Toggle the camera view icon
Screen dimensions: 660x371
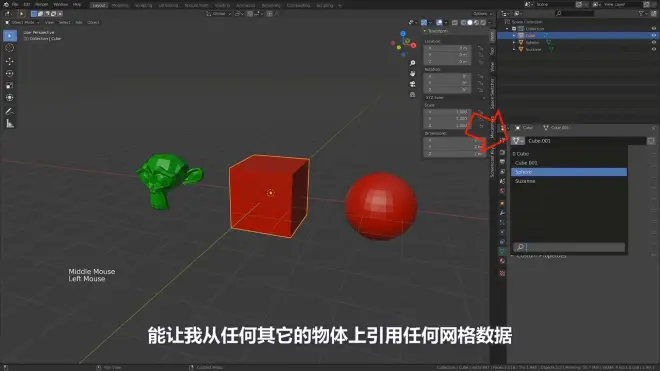coord(412,84)
